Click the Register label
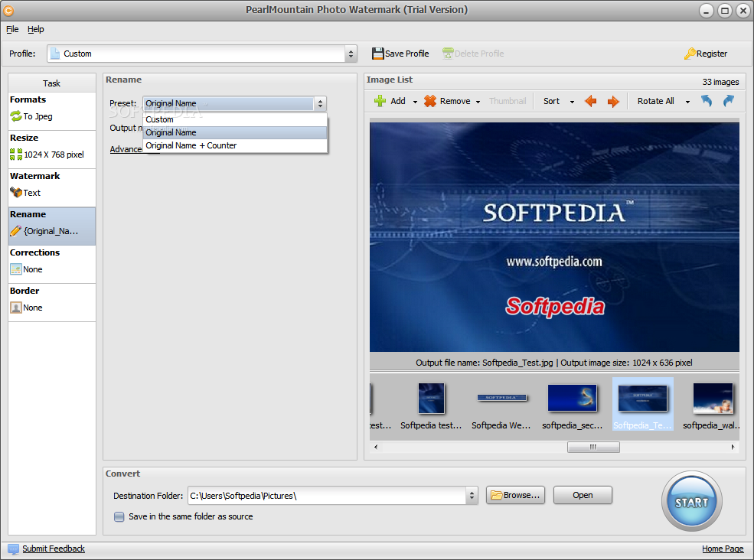Image resolution: width=754 pixels, height=560 pixels. (x=712, y=54)
